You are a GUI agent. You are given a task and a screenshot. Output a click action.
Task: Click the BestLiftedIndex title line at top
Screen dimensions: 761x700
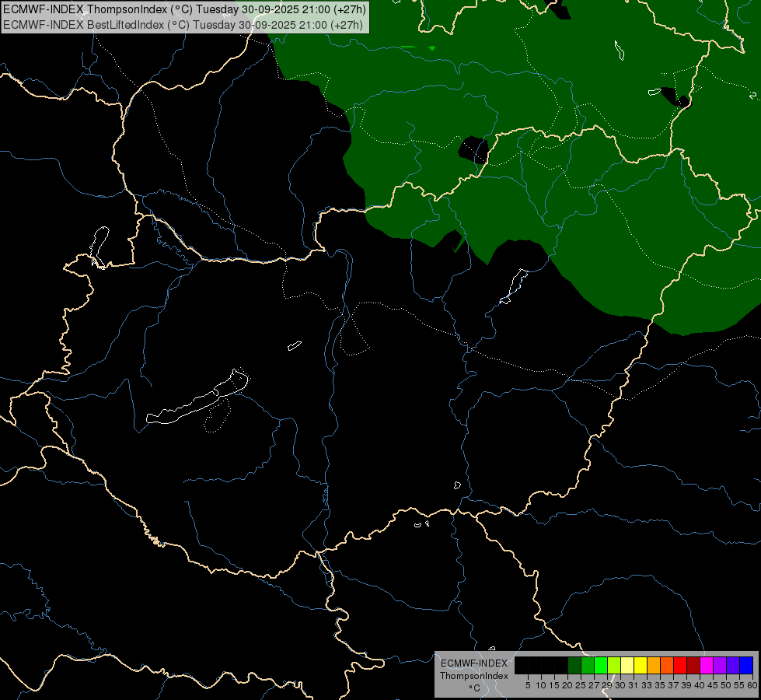(x=183, y=25)
